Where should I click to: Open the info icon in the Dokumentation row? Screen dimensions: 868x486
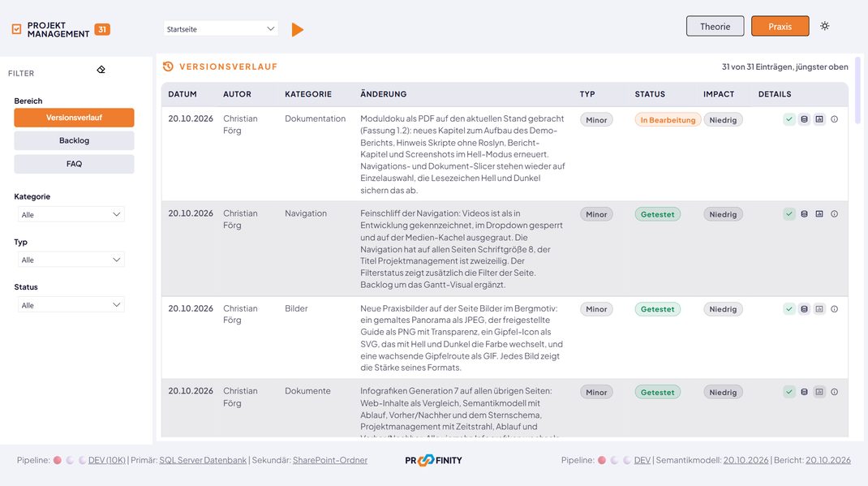834,119
